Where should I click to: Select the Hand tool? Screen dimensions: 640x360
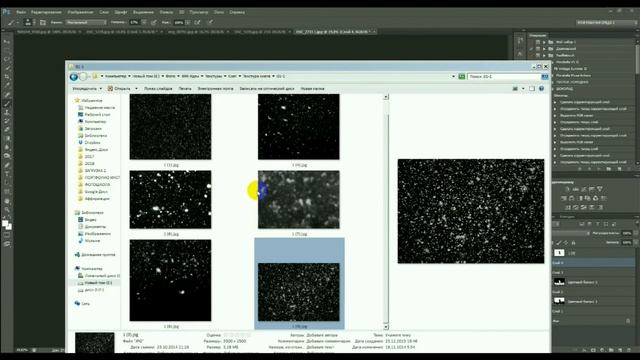[x=7, y=201]
